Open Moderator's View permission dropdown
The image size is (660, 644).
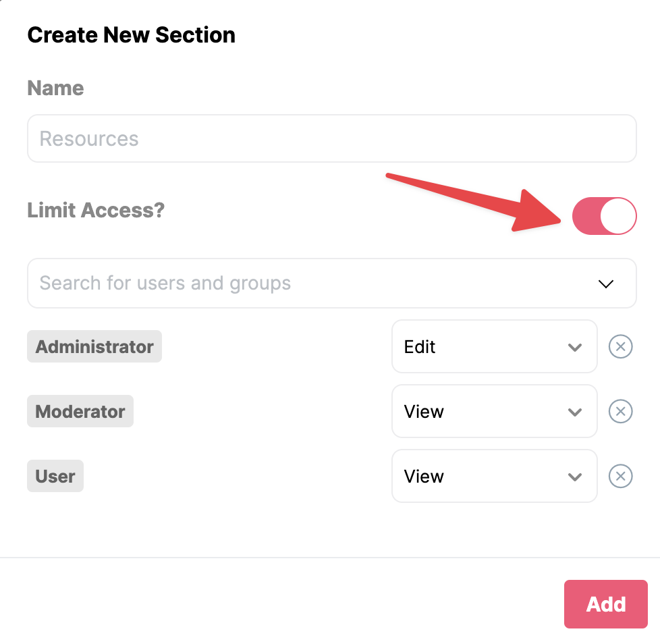coord(494,411)
